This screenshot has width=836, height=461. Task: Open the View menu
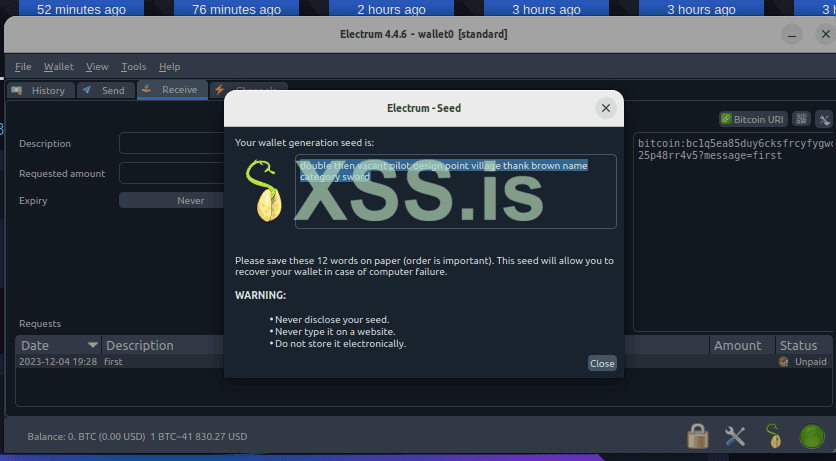pyautogui.click(x=97, y=67)
